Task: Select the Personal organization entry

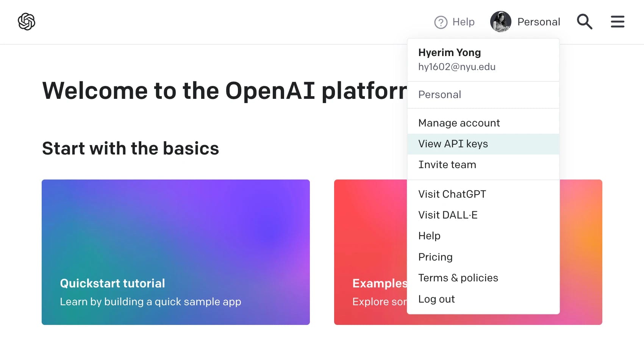Action: coord(483,95)
